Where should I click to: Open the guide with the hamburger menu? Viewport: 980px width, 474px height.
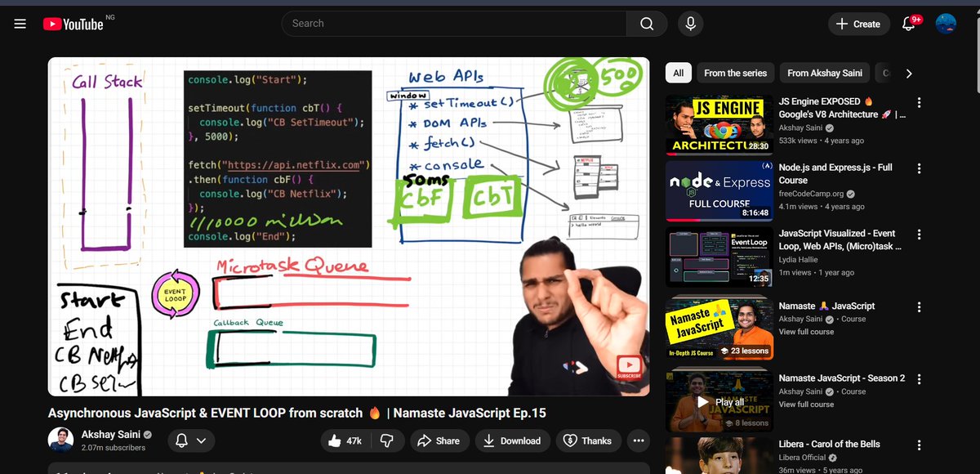point(20,23)
